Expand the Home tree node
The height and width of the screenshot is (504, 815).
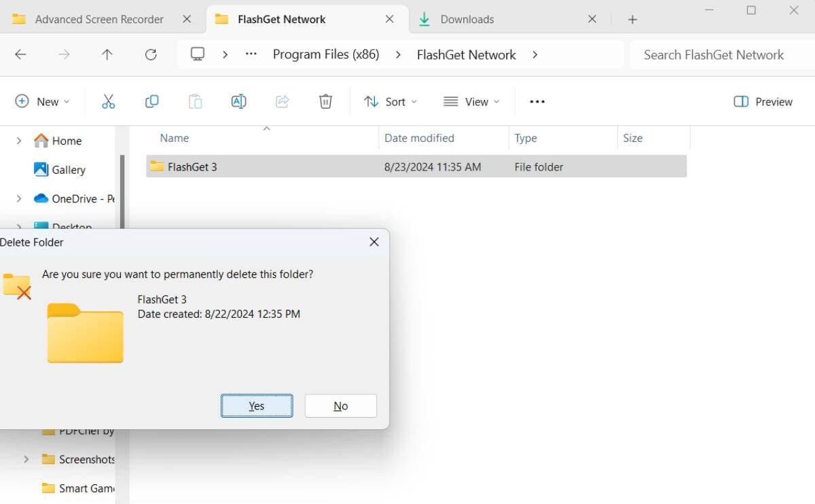19,141
